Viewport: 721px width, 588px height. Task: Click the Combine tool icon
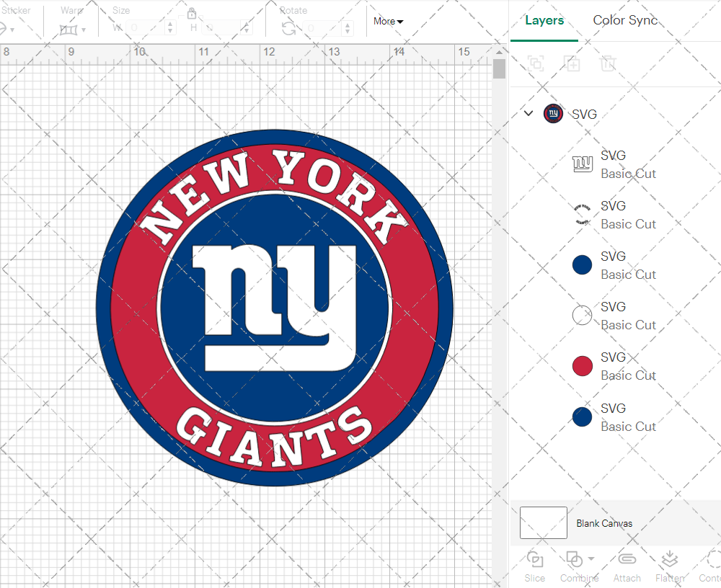click(574, 559)
